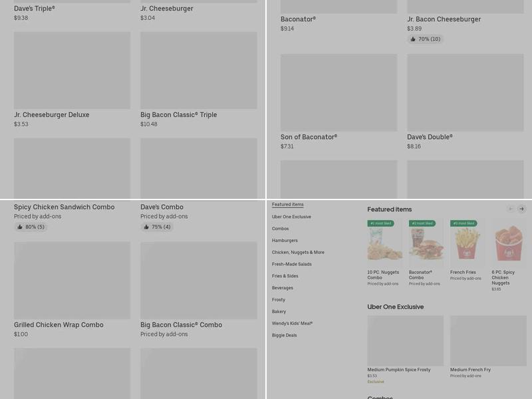Open Baconator Combo featured image
The width and height of the screenshot is (532, 399).
[x=426, y=243]
